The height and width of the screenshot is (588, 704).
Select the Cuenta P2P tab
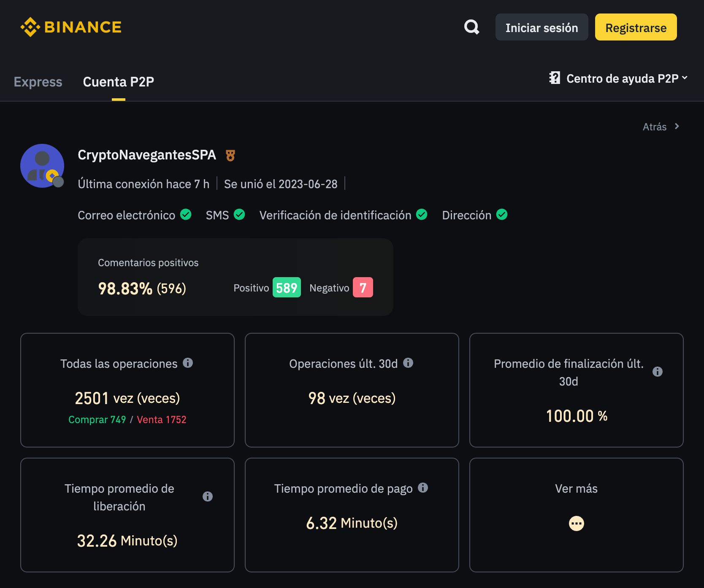click(118, 82)
